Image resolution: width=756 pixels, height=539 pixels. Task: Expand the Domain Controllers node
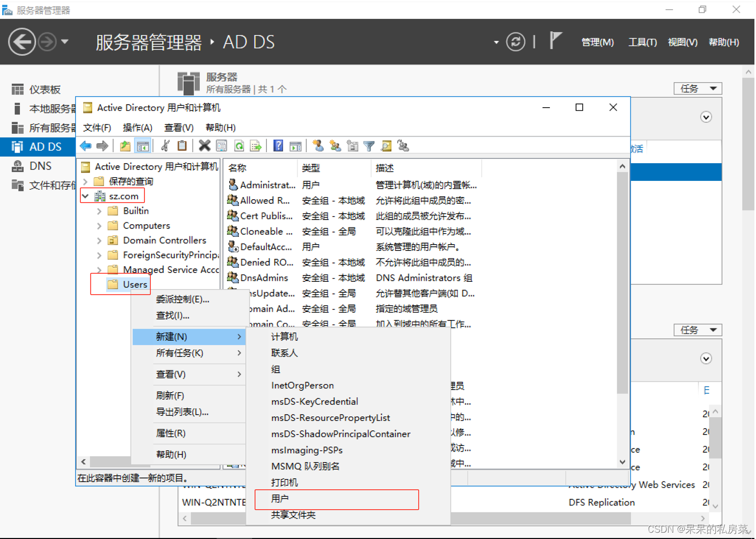[99, 240]
